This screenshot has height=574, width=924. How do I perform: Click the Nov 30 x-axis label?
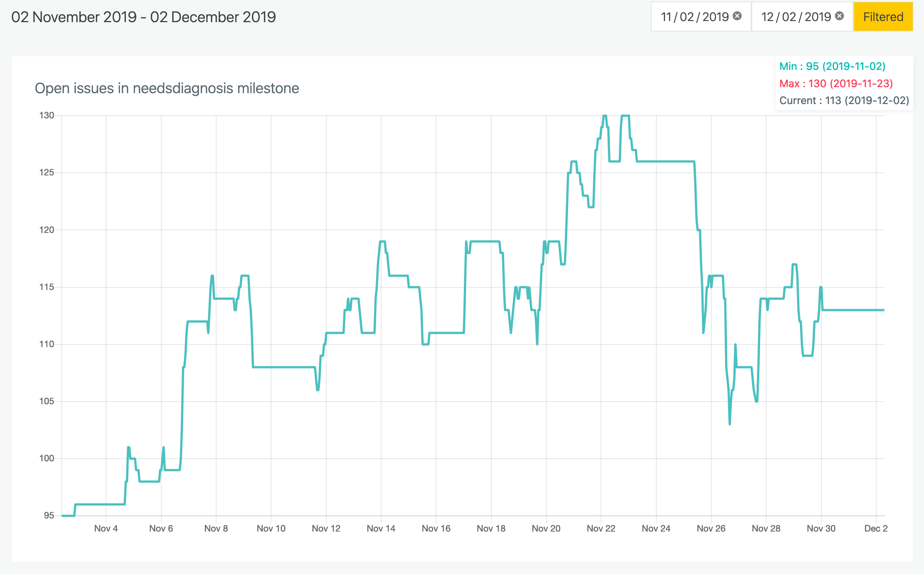tap(821, 529)
